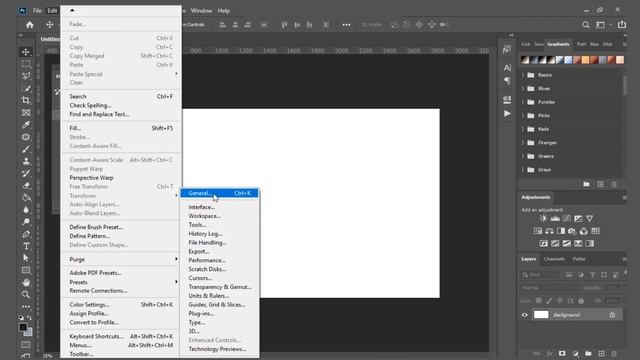Open the Presets submenu
Viewport: 640px width, 360px height.
121,282
